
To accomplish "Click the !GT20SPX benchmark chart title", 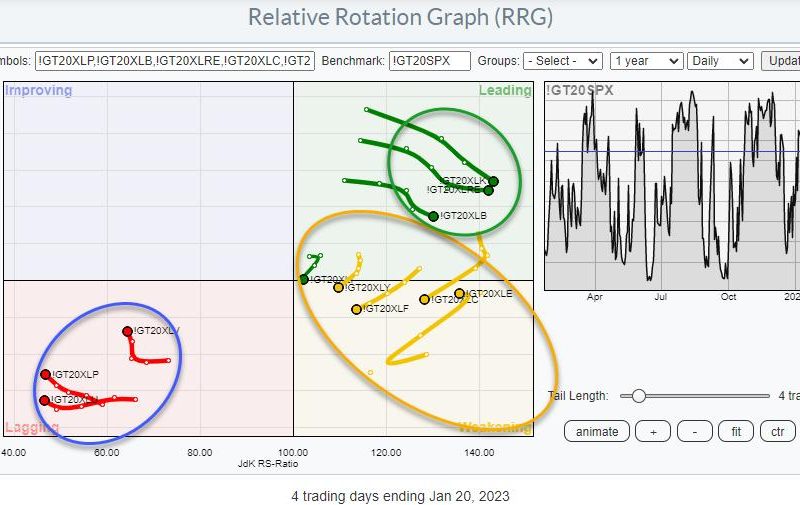I will pyautogui.click(x=580, y=90).
